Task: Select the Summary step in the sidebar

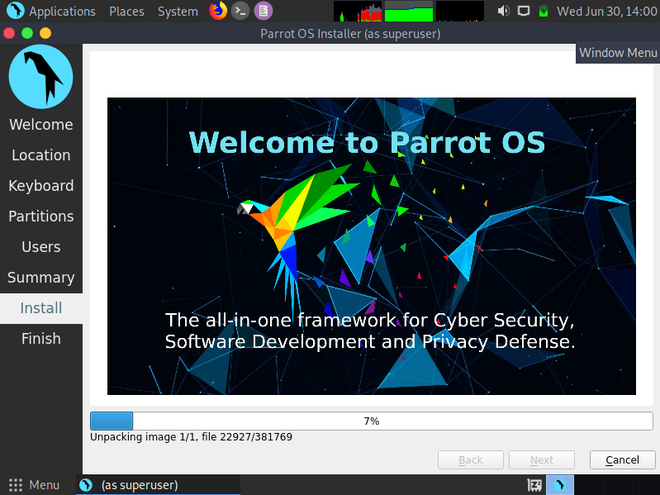Action: [x=41, y=277]
